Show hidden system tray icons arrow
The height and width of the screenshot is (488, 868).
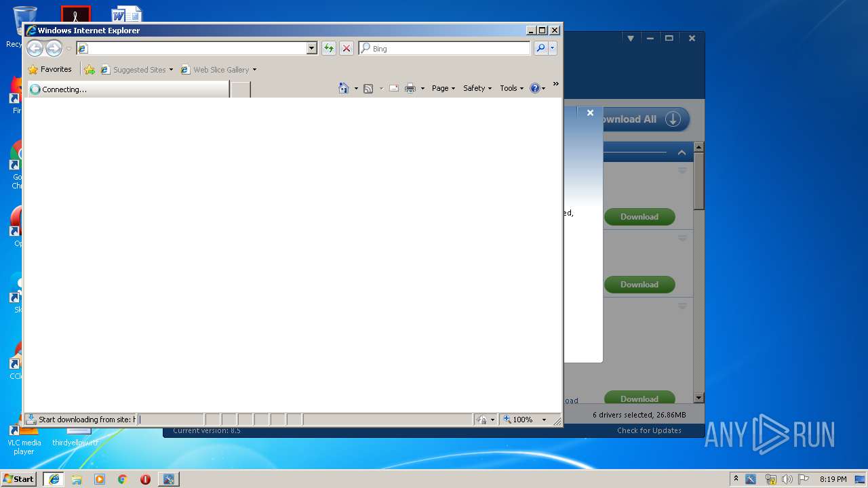click(736, 479)
